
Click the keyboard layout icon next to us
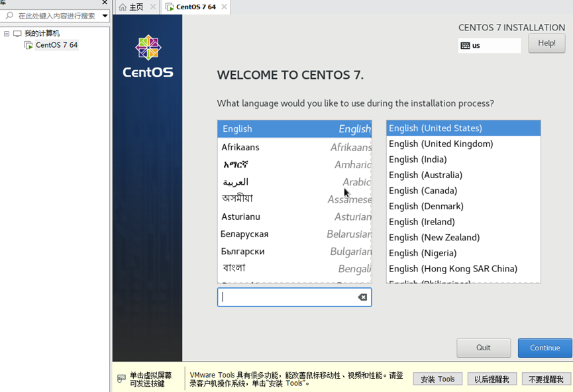[465, 46]
